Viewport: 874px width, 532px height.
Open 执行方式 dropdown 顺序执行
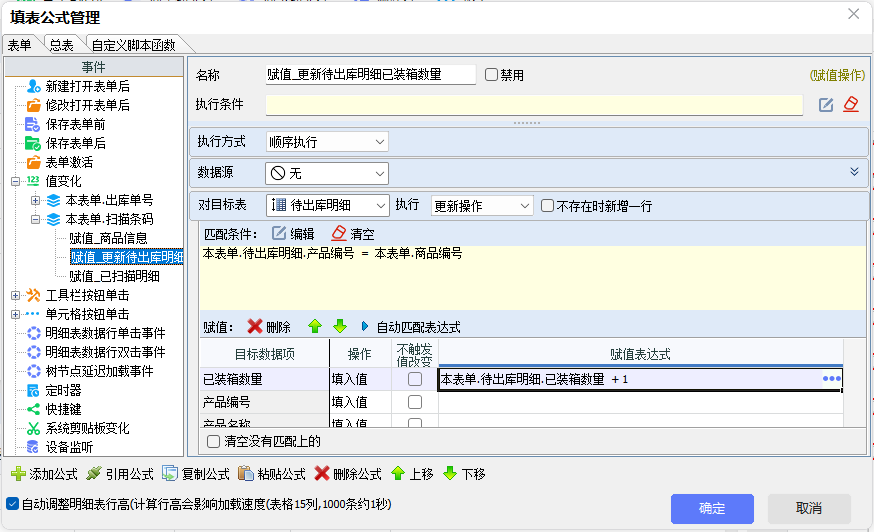click(x=327, y=142)
